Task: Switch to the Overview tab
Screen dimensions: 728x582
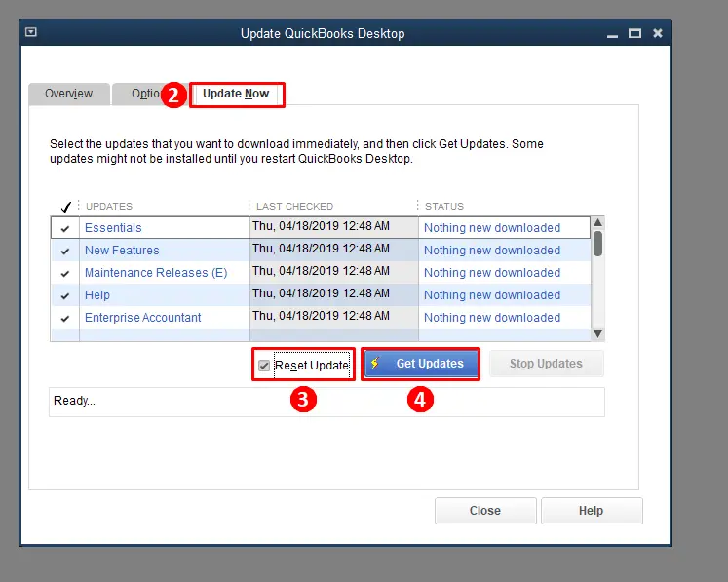Action: pos(69,94)
